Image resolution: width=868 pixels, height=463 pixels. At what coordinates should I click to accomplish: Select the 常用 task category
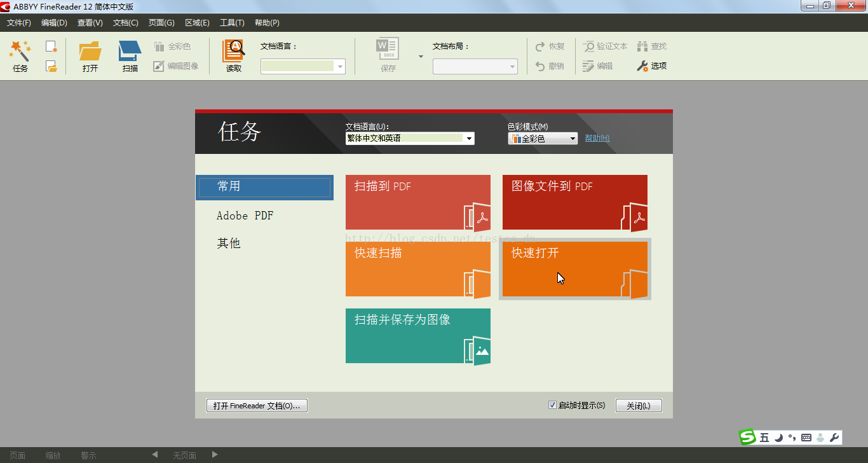click(x=264, y=188)
